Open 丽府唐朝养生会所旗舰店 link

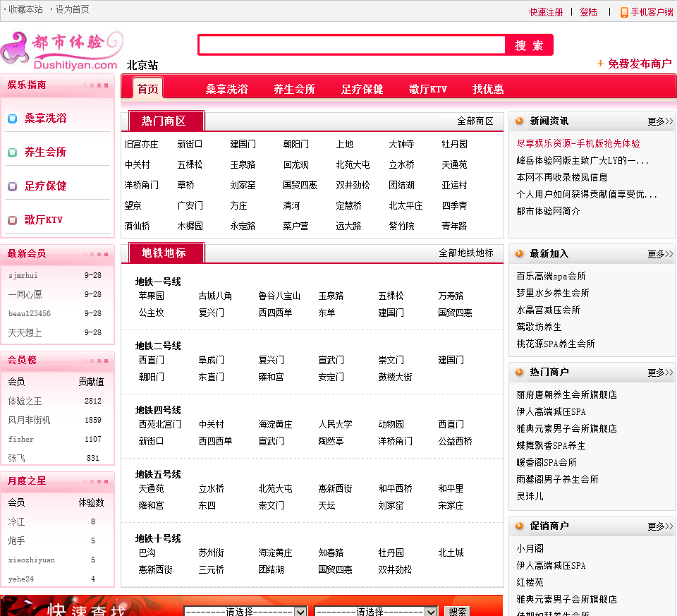pos(566,395)
